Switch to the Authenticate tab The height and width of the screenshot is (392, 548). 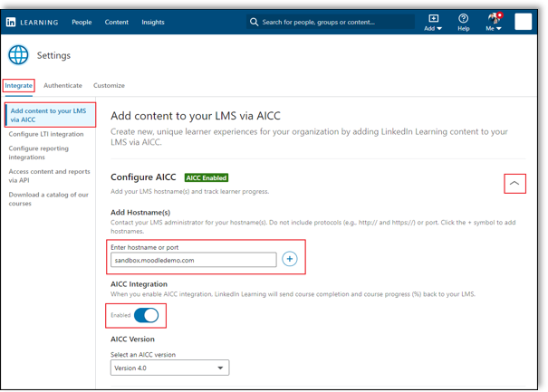[62, 86]
